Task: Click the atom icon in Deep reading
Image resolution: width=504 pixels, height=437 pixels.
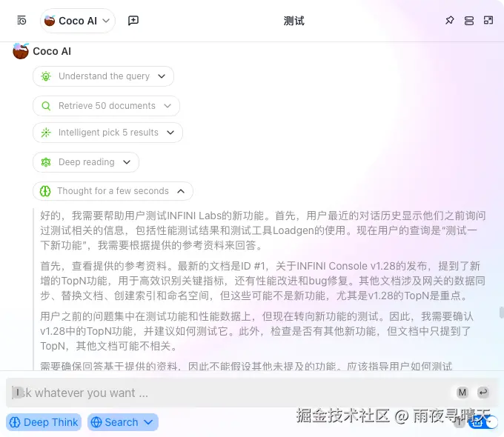Action: coord(46,162)
